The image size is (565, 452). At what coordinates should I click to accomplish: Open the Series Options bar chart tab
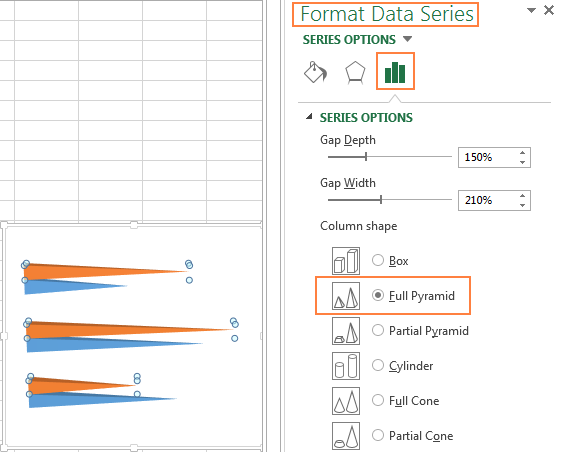[395, 71]
